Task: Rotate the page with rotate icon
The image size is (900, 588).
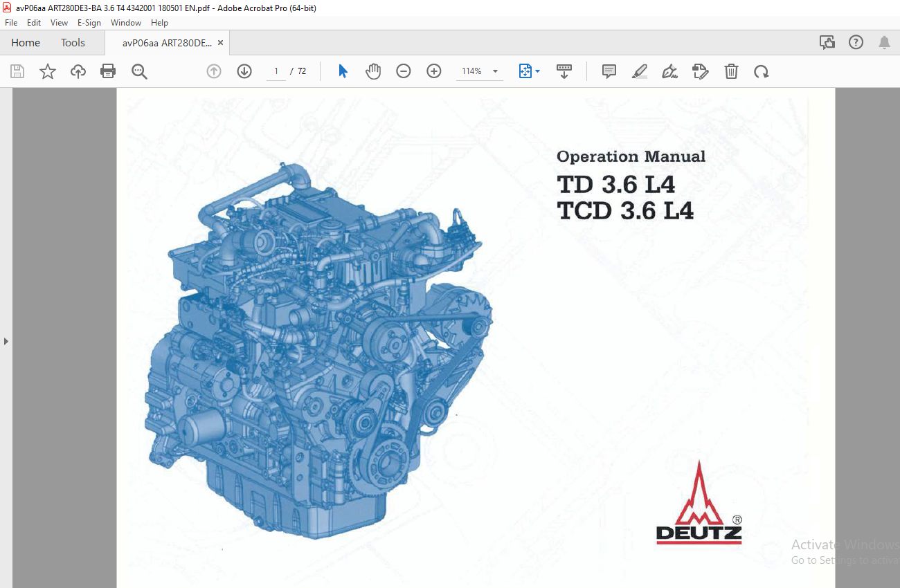Action: click(762, 71)
